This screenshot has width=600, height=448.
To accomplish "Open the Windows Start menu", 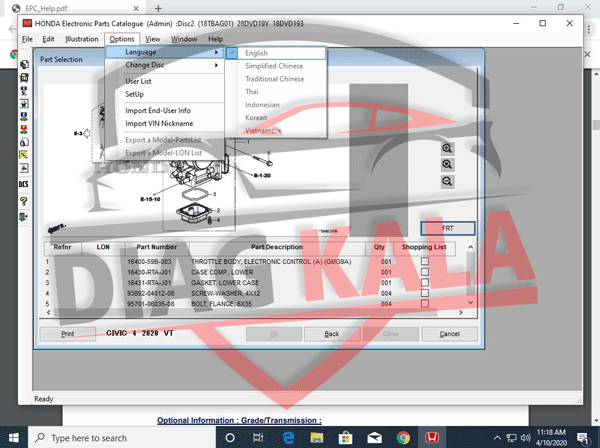I will 14,437.
